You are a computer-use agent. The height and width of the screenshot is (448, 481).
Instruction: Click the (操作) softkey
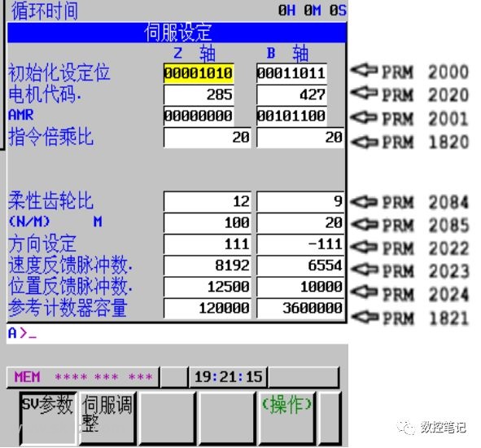click(287, 418)
